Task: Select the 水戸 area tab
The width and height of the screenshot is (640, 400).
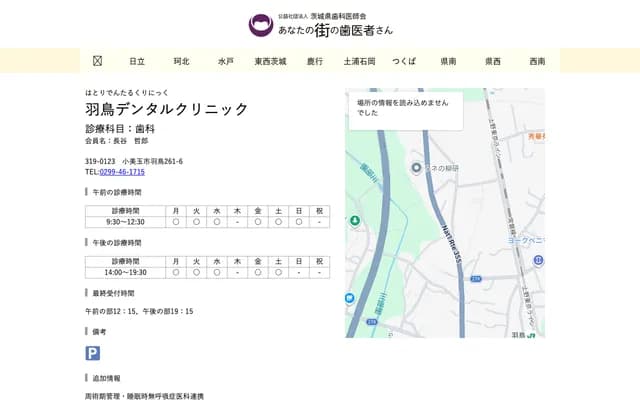Action: [226, 61]
